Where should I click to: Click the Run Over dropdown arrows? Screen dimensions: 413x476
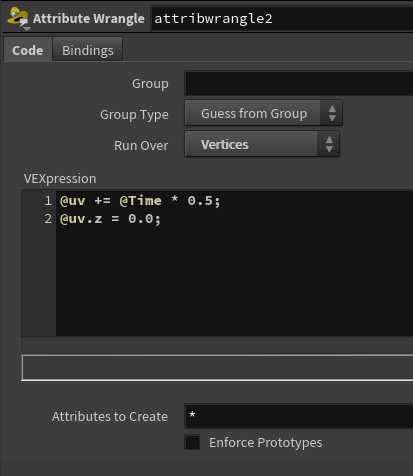point(329,144)
